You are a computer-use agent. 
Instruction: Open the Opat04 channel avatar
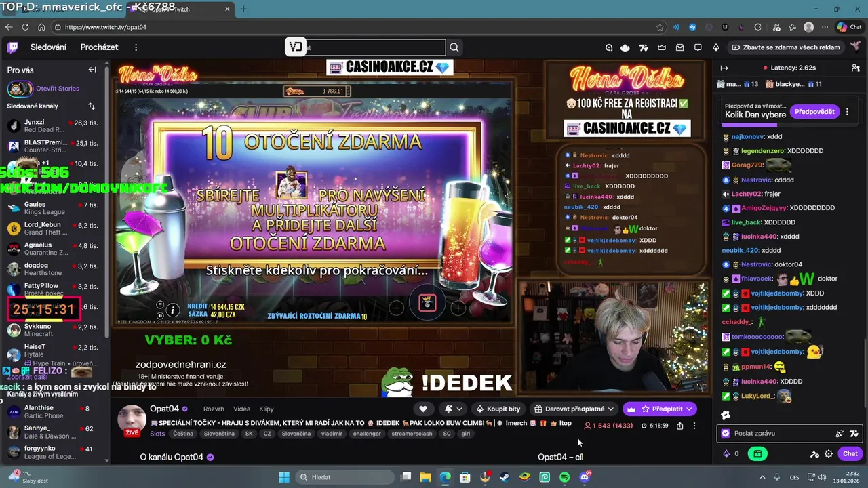[x=132, y=419]
